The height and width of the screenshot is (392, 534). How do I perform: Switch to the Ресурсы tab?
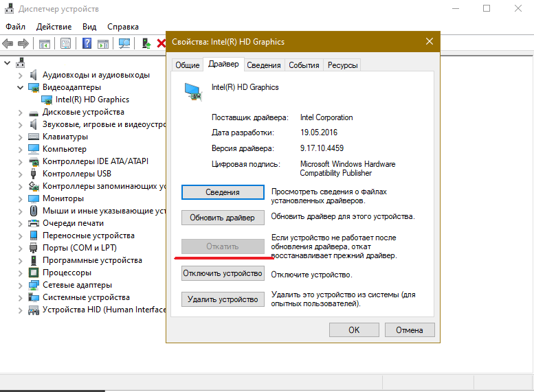[x=343, y=65]
